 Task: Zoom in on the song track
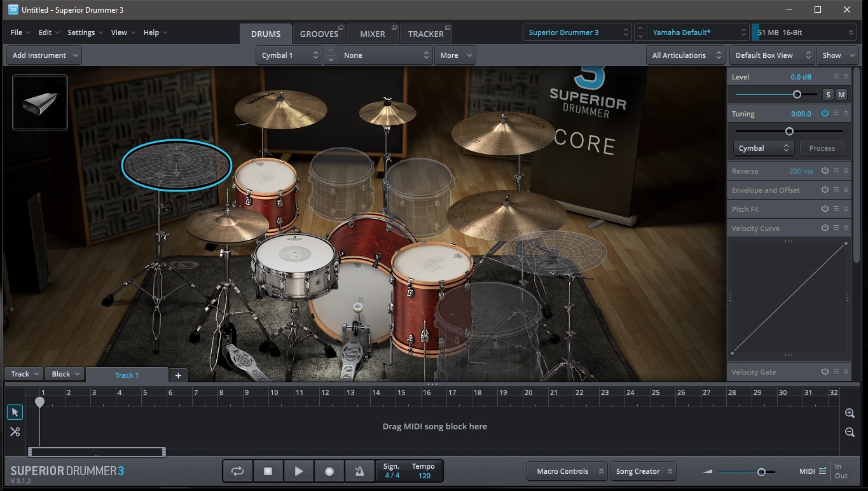tap(850, 413)
